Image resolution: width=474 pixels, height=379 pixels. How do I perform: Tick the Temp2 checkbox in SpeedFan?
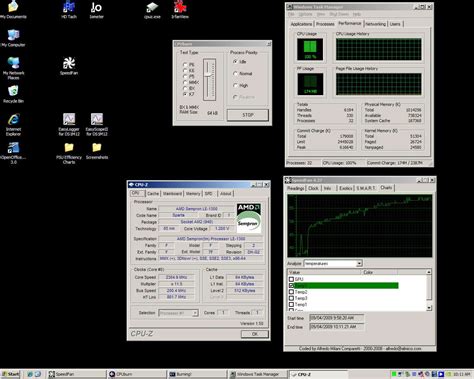click(x=291, y=292)
